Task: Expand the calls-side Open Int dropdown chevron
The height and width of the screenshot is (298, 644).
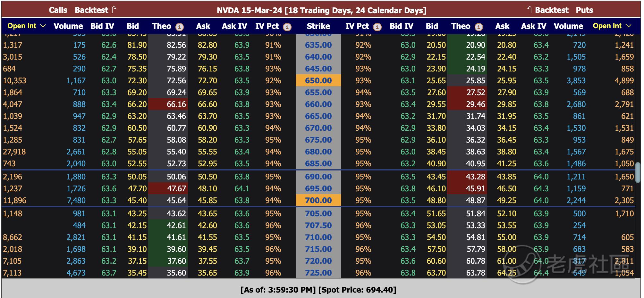Action: coord(43,26)
